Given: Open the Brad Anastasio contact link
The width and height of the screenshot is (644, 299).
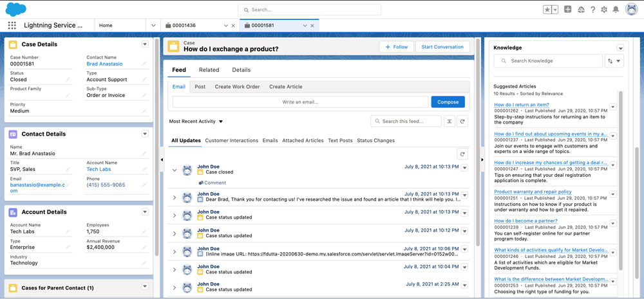Looking at the screenshot, I should tap(104, 64).
